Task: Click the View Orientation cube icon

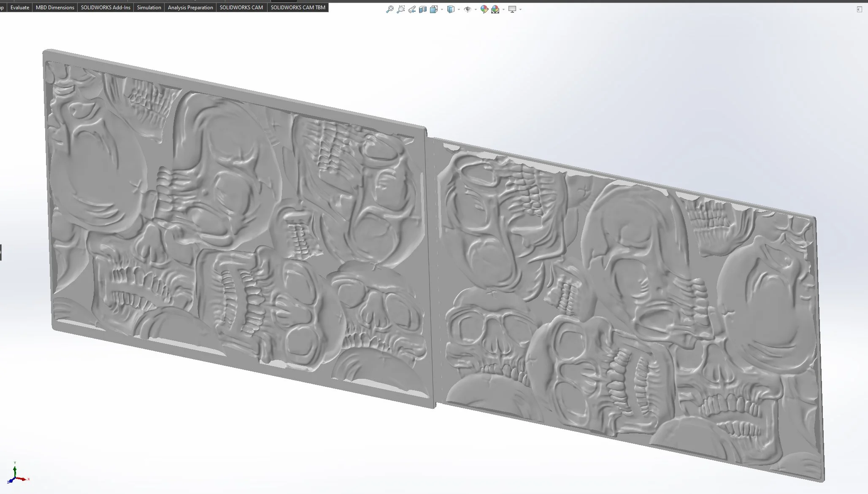Action: pos(434,9)
